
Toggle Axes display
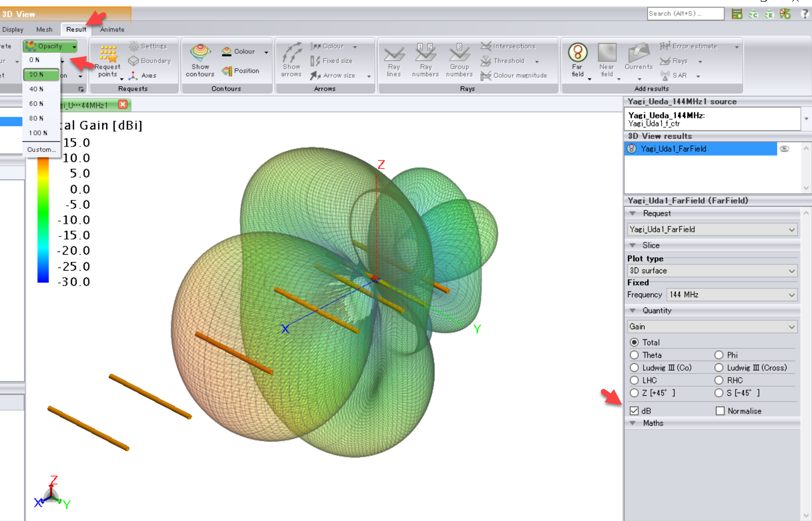pos(143,76)
